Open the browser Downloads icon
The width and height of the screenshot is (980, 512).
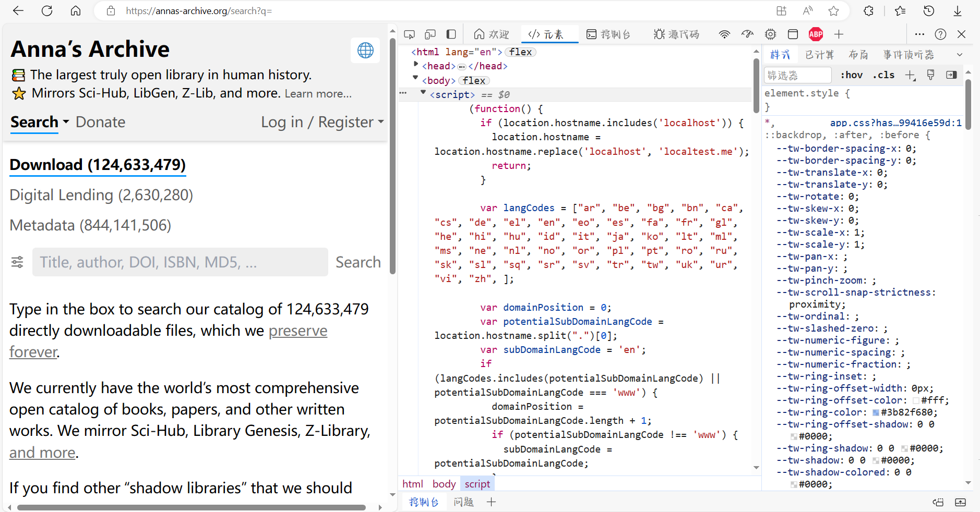[958, 11]
